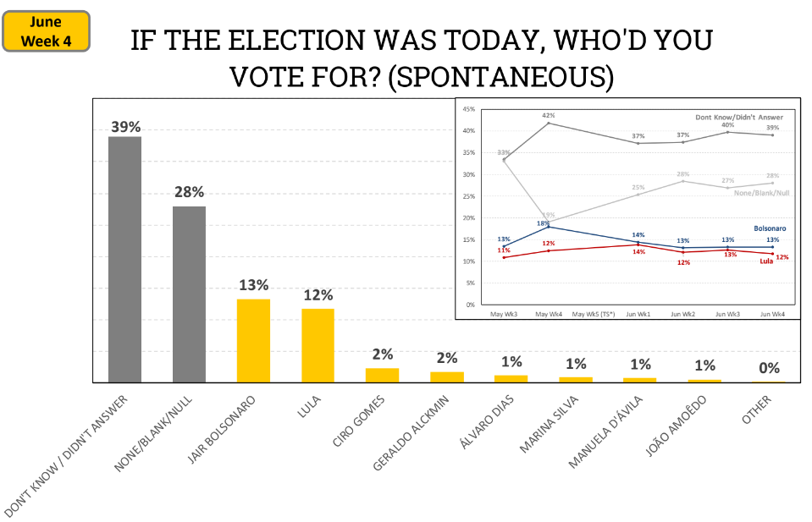Click the yellow Jair Bolsonaro bar
This screenshot has width=812, height=522.
(x=253, y=340)
